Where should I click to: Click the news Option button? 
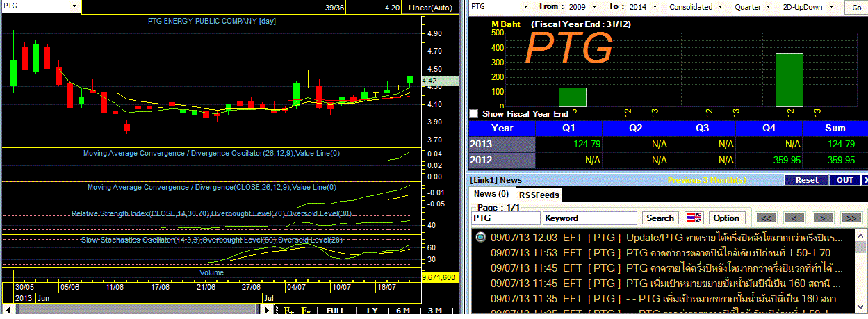tap(727, 218)
